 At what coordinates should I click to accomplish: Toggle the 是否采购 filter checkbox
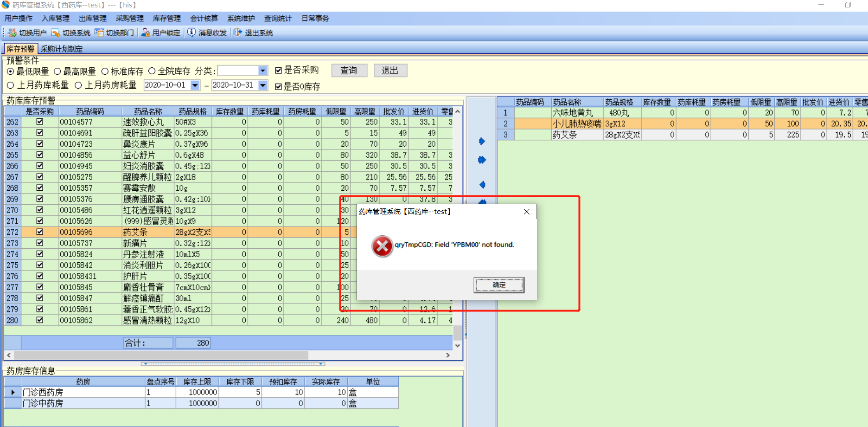click(278, 71)
